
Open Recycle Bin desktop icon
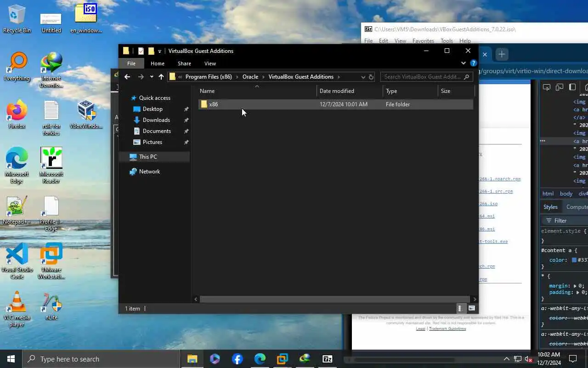click(x=17, y=19)
